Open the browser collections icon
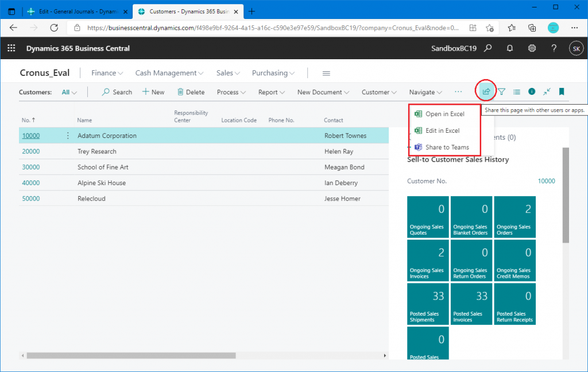 pyautogui.click(x=532, y=28)
